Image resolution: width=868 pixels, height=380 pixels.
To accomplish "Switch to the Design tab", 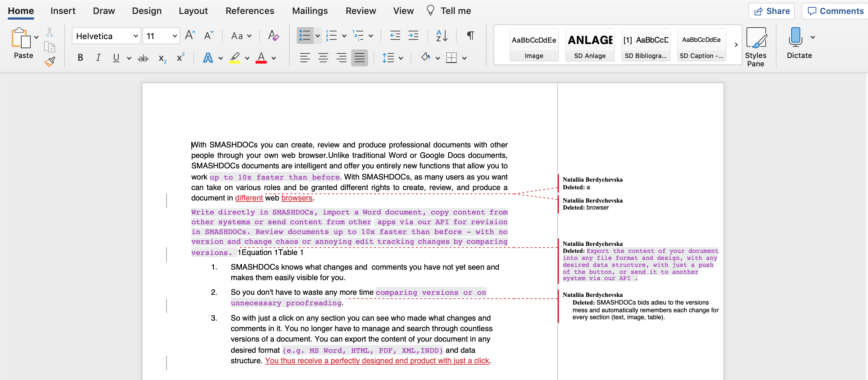I will (147, 11).
